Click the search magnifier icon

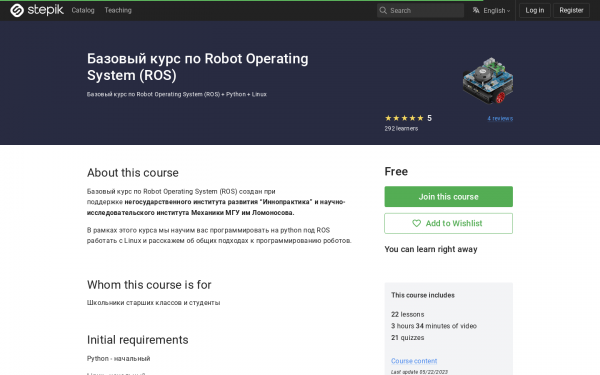[383, 10]
